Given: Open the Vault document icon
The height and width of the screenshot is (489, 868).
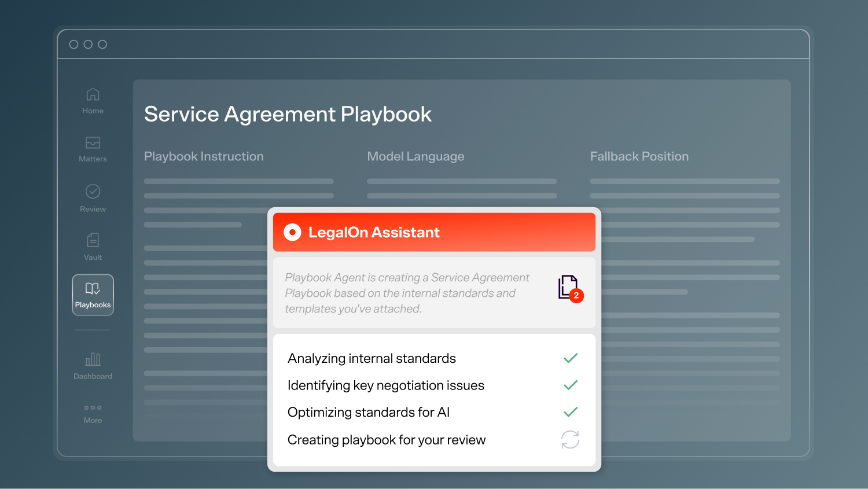Looking at the screenshot, I should tap(93, 240).
